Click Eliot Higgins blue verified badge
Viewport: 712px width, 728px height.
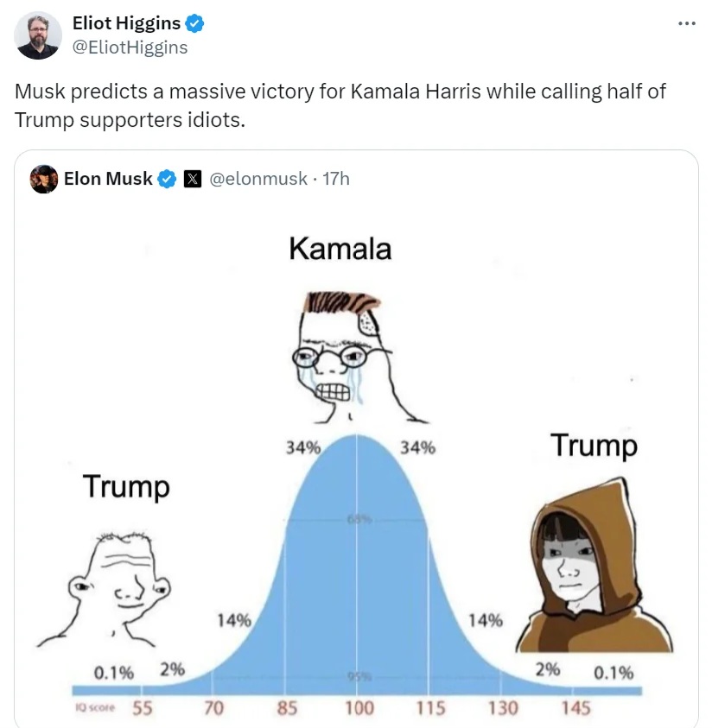(x=194, y=23)
